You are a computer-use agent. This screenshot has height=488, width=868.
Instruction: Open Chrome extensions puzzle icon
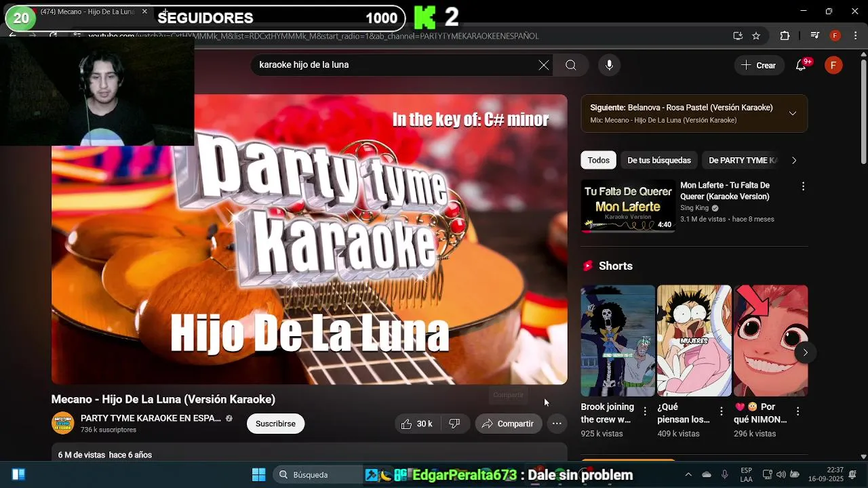(785, 36)
